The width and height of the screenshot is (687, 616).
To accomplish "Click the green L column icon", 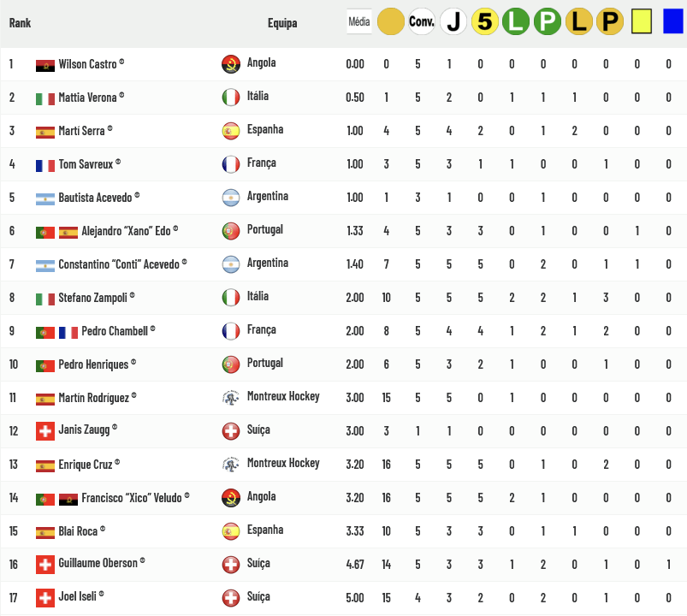I will (x=516, y=22).
